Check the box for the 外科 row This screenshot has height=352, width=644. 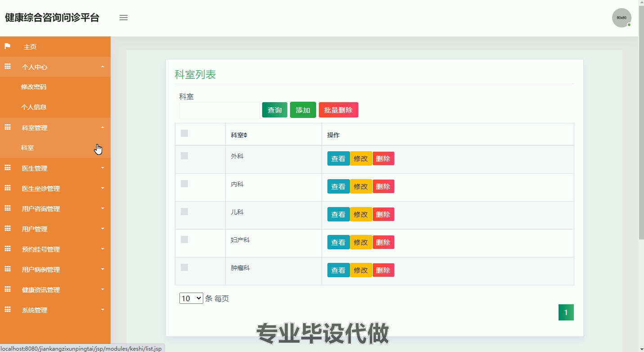[184, 156]
